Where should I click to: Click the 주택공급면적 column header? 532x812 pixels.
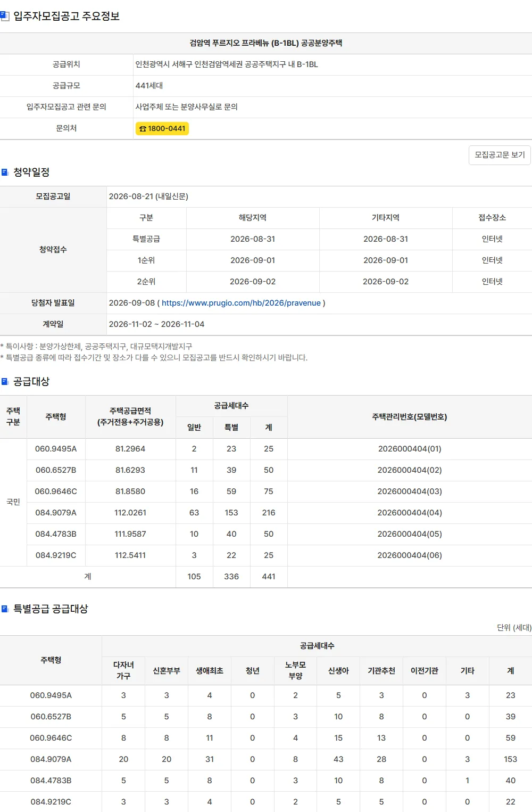pyautogui.click(x=130, y=417)
